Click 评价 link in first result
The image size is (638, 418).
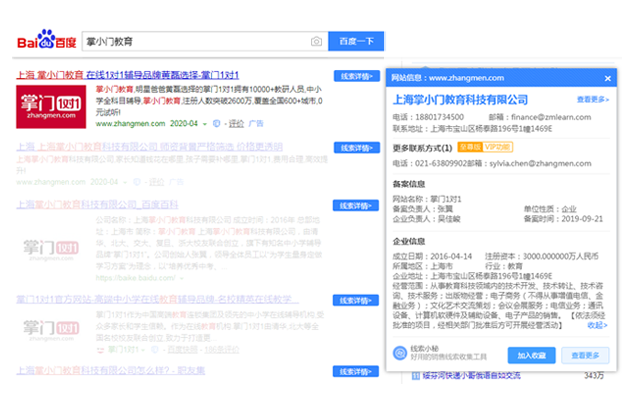click(x=236, y=123)
